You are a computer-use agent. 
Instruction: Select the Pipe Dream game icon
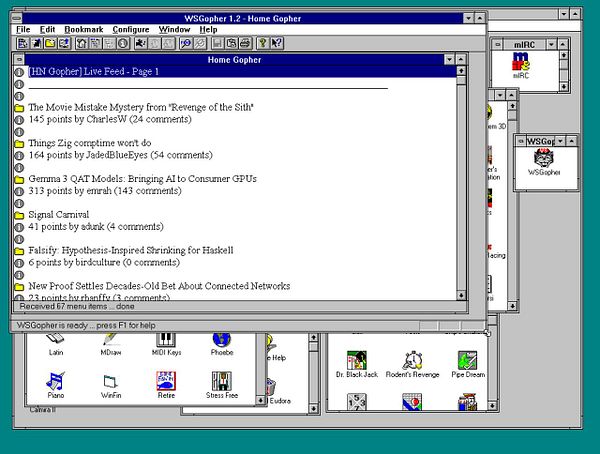[468, 364]
